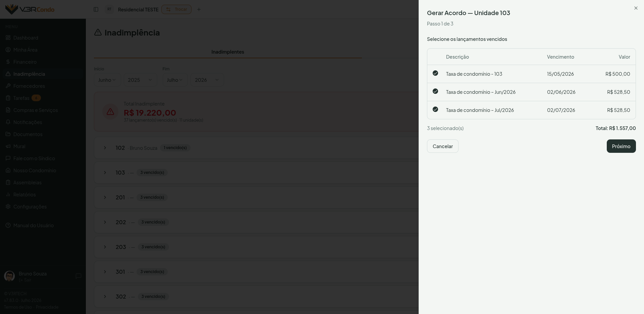The height and width of the screenshot is (314, 644).
Task: Go to Financeiro section
Action: click(x=43, y=62)
